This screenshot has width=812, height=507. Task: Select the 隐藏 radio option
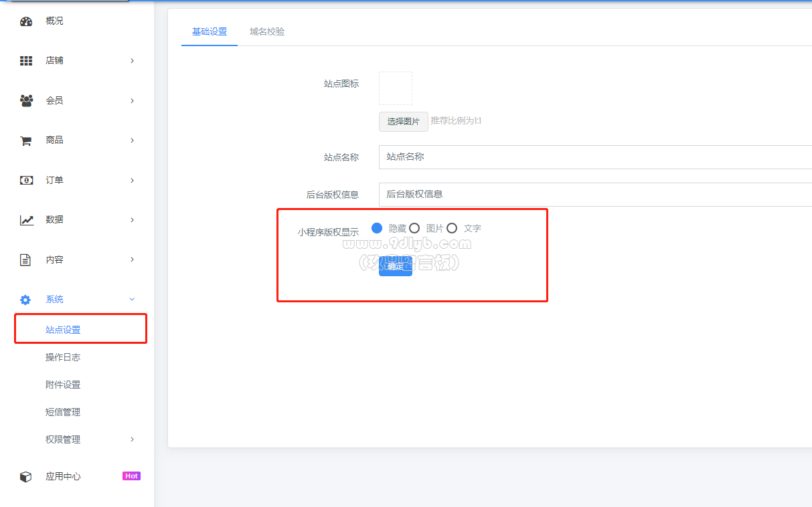[376, 228]
